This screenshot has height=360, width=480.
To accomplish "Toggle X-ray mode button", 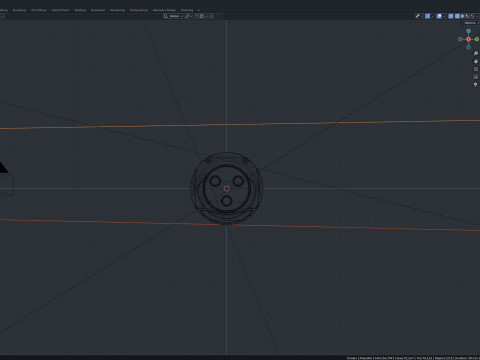I will pos(451,16).
